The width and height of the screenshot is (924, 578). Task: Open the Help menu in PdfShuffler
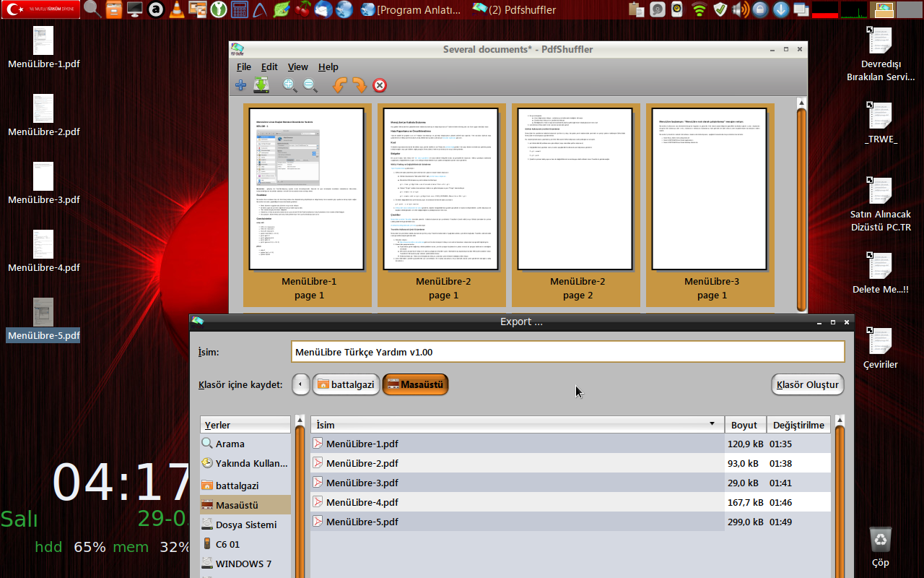(328, 66)
